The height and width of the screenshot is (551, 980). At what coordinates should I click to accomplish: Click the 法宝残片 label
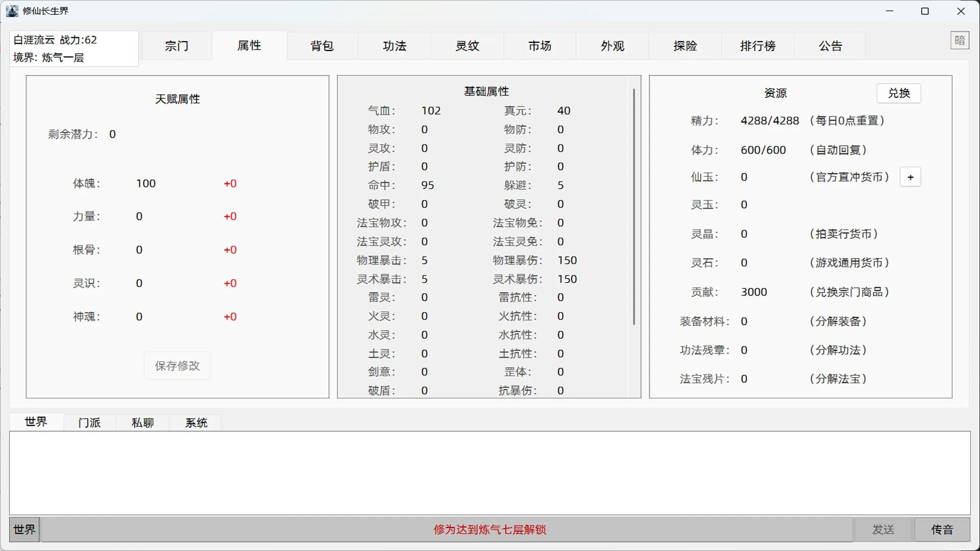click(704, 379)
